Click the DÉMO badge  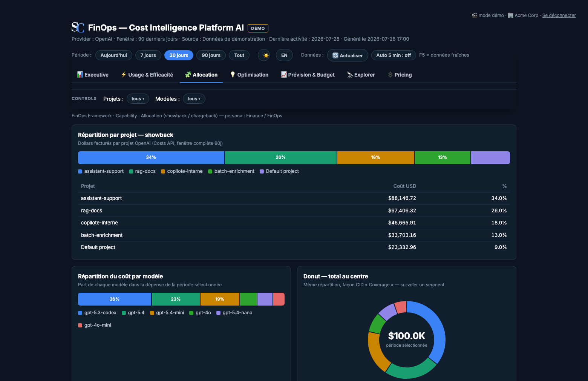coord(258,28)
